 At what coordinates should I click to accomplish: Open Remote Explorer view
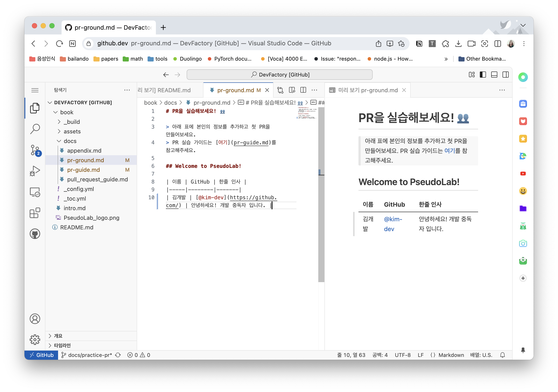click(x=35, y=192)
